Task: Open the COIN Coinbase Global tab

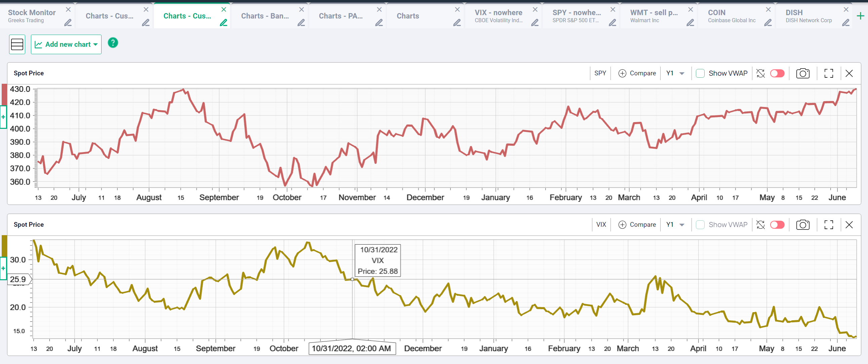Action: point(732,16)
